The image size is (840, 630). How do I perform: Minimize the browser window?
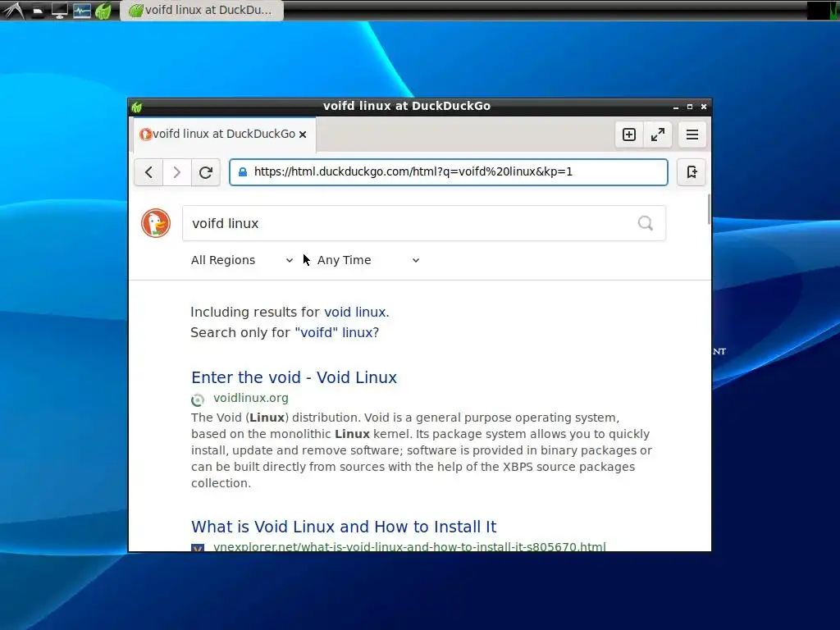[x=676, y=107]
